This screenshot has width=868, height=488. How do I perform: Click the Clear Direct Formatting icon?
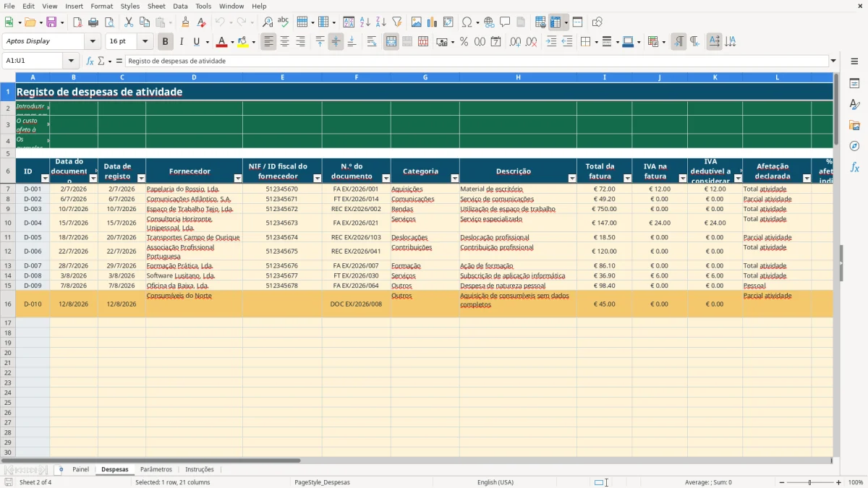point(201,22)
